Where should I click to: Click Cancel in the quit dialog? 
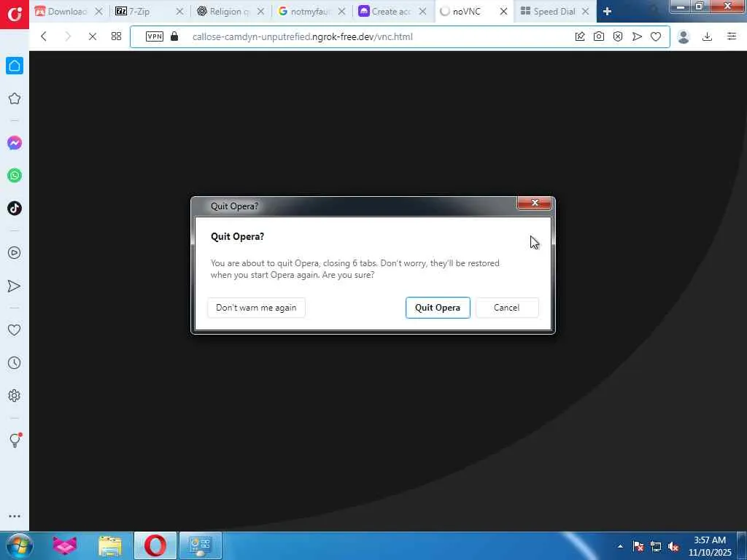pos(507,308)
